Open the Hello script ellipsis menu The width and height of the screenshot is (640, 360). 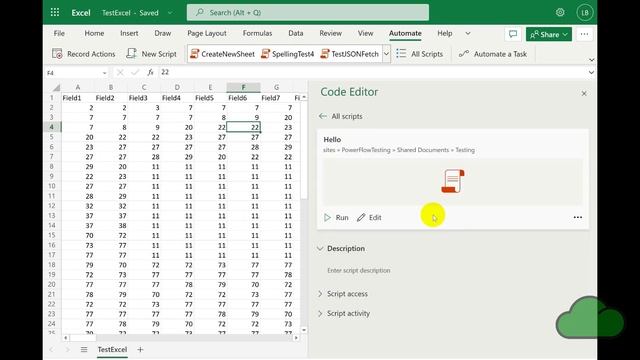point(578,218)
